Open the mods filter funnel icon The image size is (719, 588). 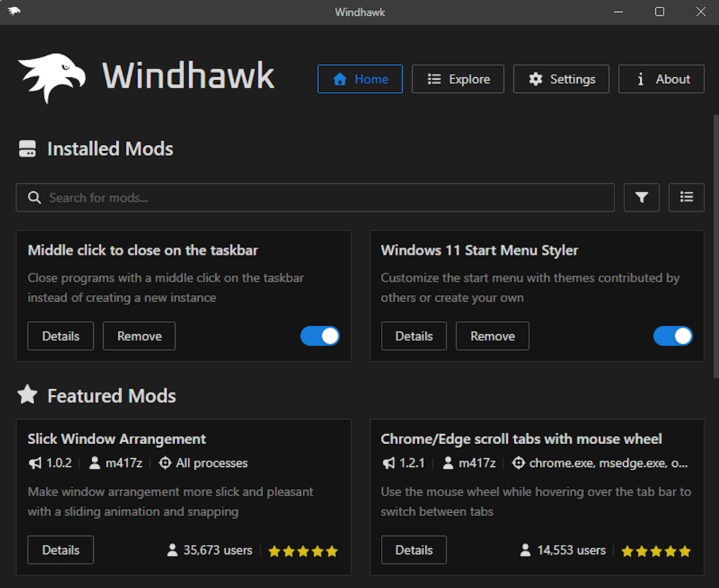(x=642, y=198)
